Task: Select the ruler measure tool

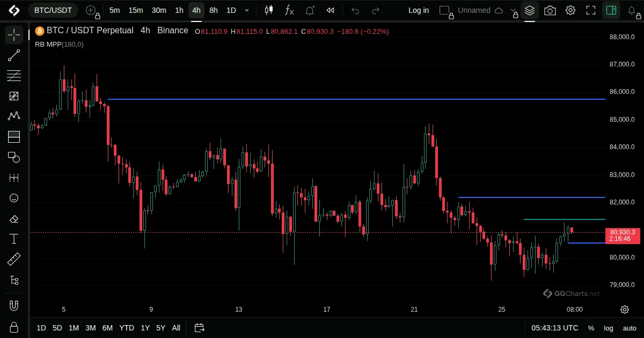Action: tap(14, 260)
